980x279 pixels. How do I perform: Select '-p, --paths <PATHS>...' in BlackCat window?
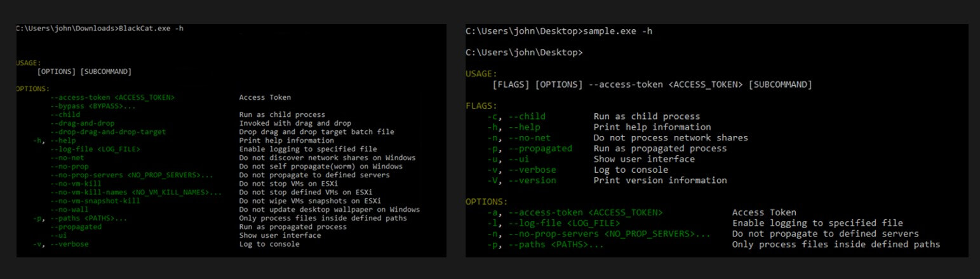click(x=80, y=218)
